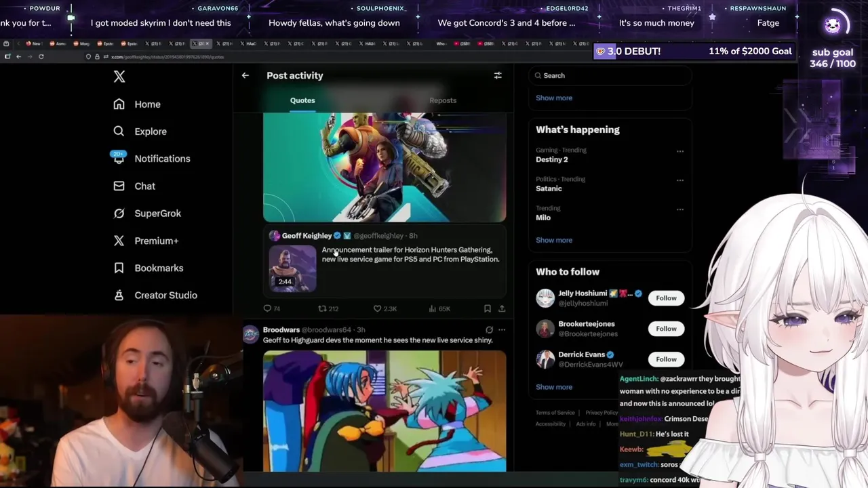Open Jelly Hoshiumi's avatar

click(545, 298)
